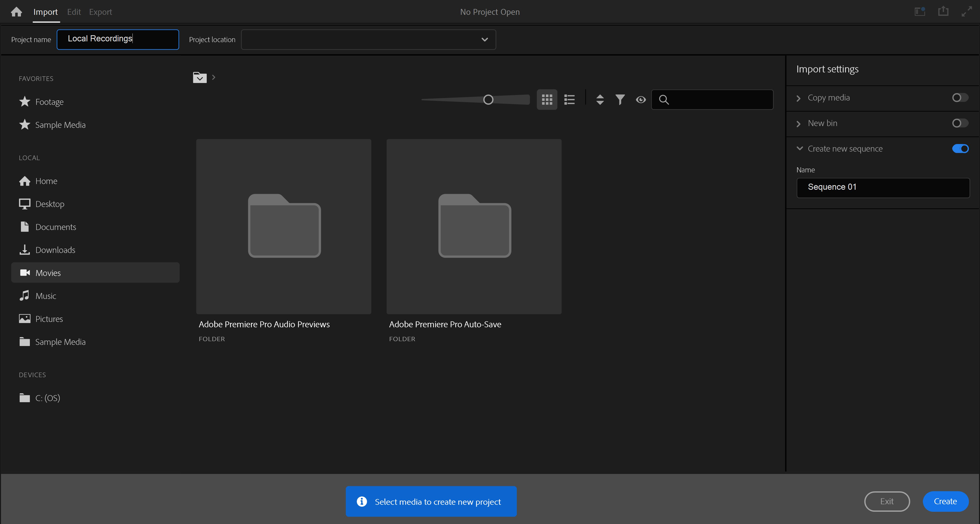
Task: Open the Workspaces icon at top right
Action: tap(920, 12)
